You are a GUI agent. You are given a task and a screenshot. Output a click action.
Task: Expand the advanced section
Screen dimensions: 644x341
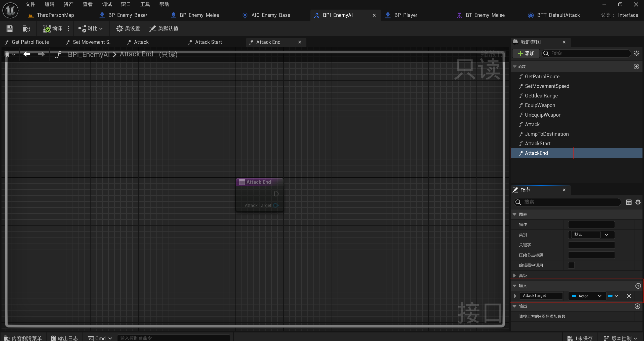click(x=514, y=276)
